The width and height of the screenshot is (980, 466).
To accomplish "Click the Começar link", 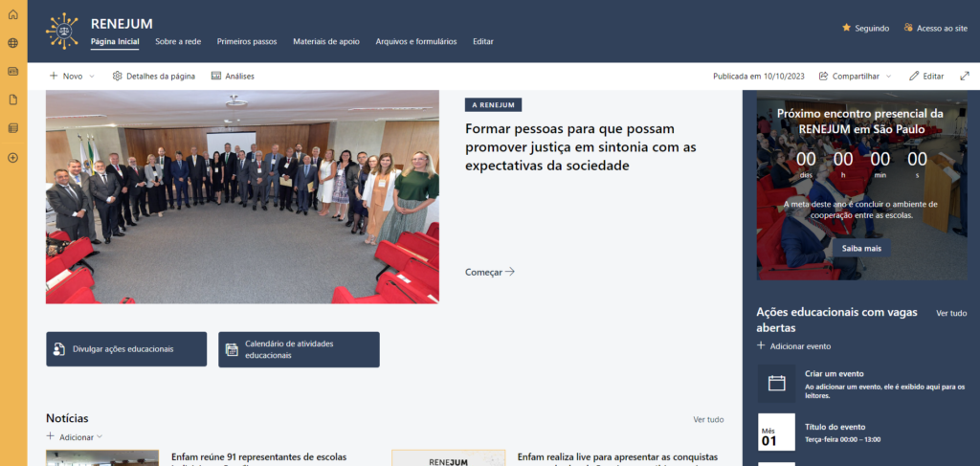I will [490, 272].
